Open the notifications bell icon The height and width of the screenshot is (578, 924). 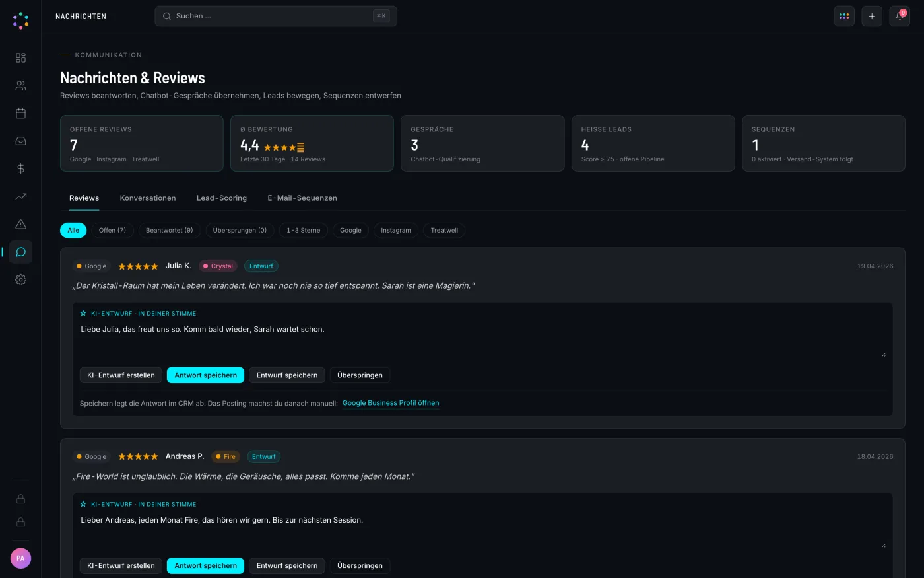pyautogui.click(x=900, y=16)
